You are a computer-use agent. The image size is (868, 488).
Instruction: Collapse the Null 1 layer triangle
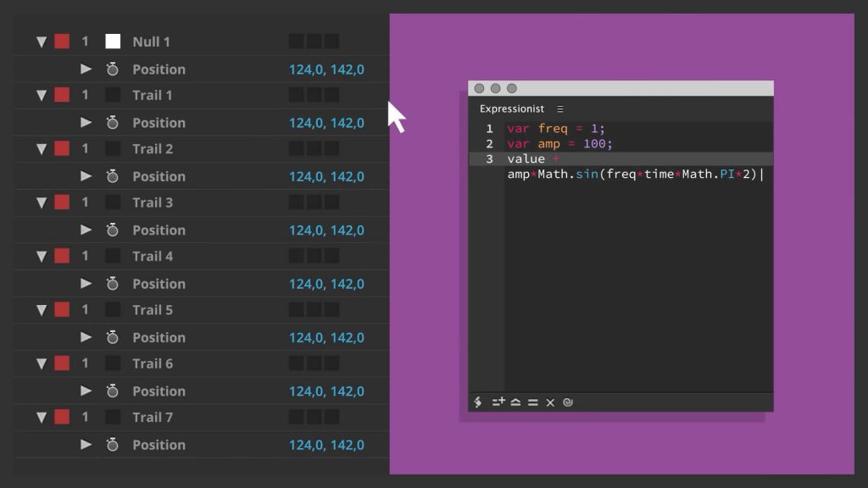pyautogui.click(x=41, y=42)
